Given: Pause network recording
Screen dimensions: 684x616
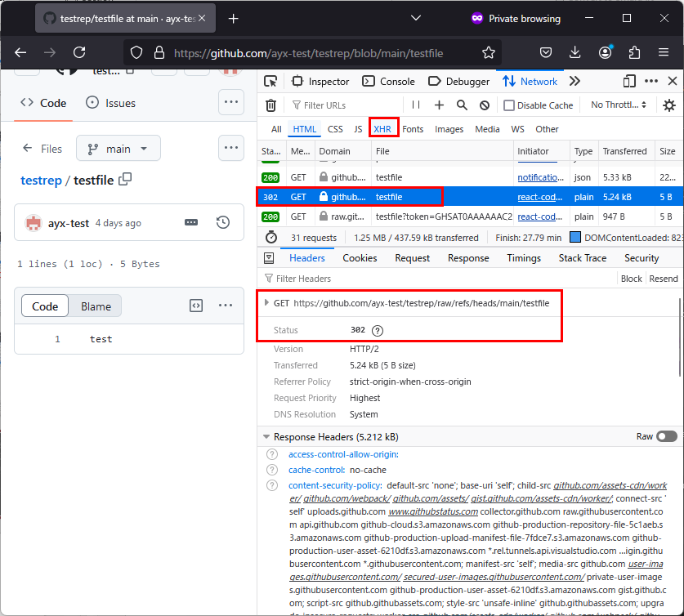Looking at the screenshot, I should (416, 105).
